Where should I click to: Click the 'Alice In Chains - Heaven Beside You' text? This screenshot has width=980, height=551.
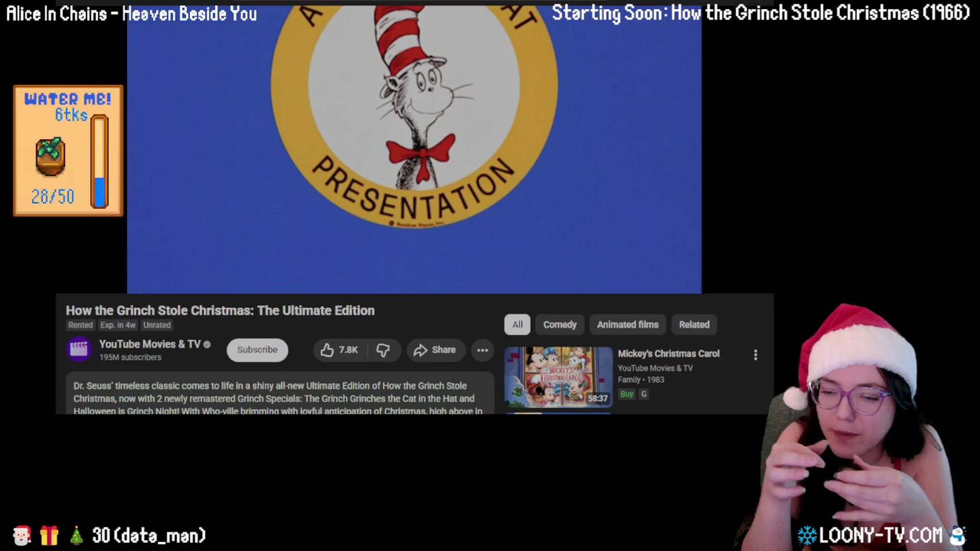pos(132,14)
